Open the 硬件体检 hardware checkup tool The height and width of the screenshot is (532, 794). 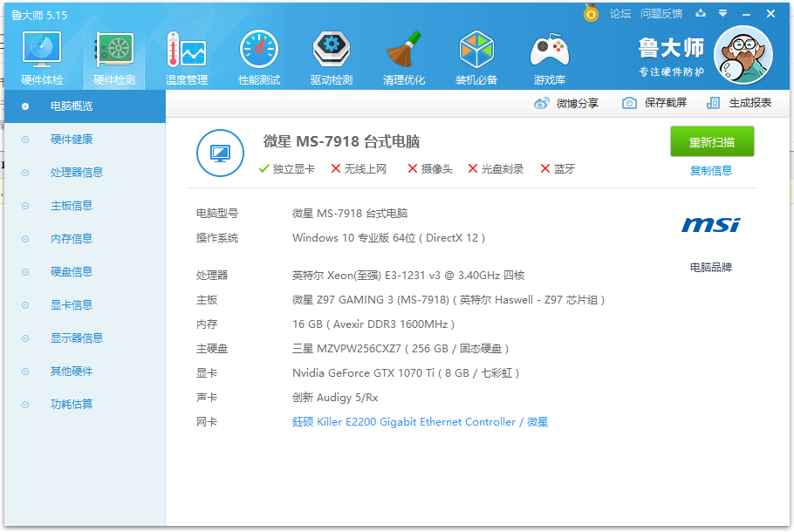tap(41, 55)
